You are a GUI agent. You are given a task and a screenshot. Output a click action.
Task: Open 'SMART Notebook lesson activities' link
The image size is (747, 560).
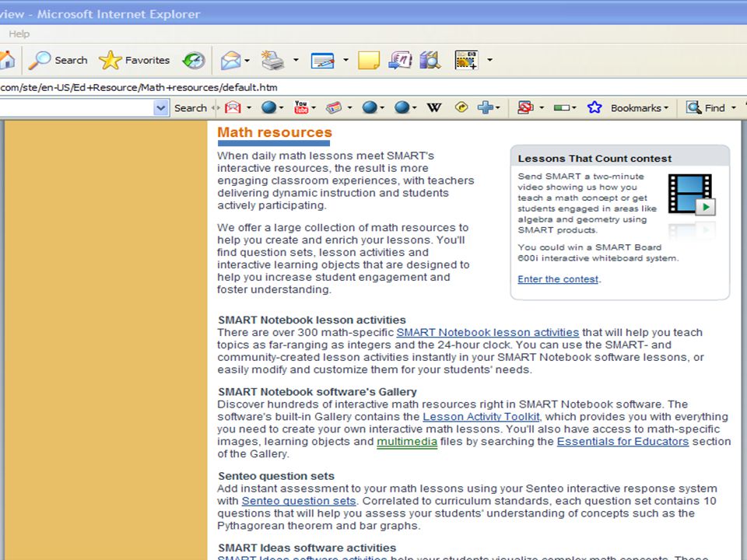(x=487, y=332)
